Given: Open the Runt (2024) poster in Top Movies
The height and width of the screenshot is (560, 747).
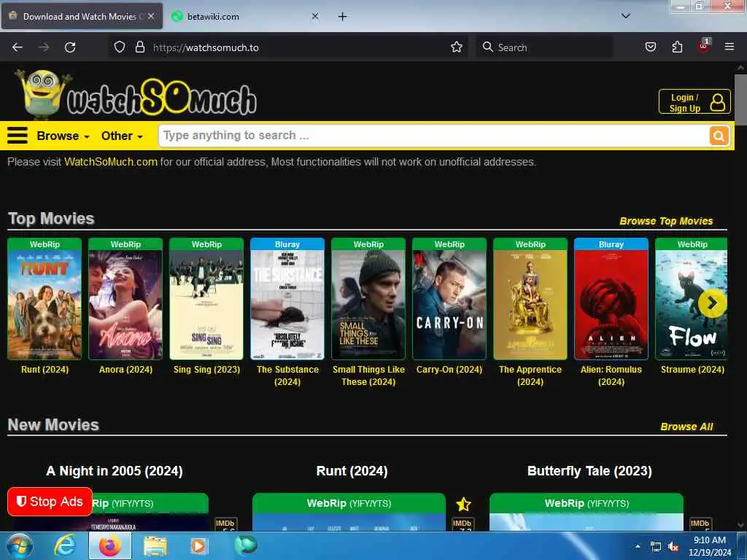Looking at the screenshot, I should tap(44, 305).
